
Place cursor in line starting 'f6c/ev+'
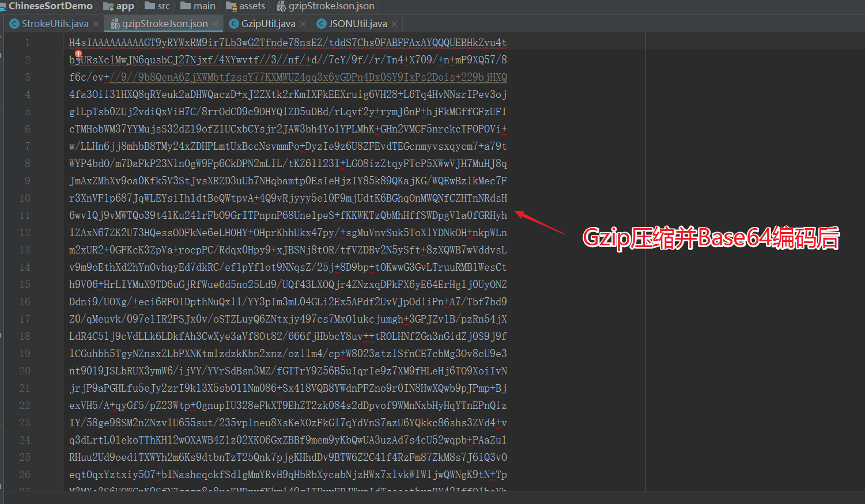click(x=288, y=77)
